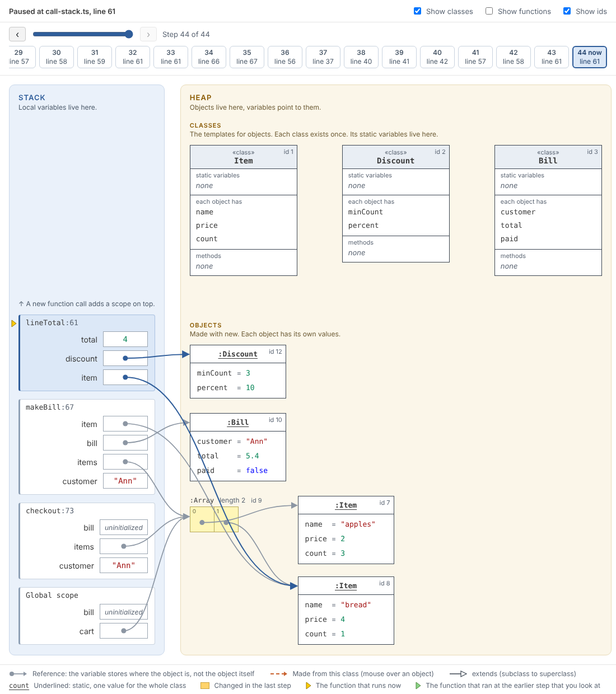Click the :Item object header id 7

[x=346, y=505]
